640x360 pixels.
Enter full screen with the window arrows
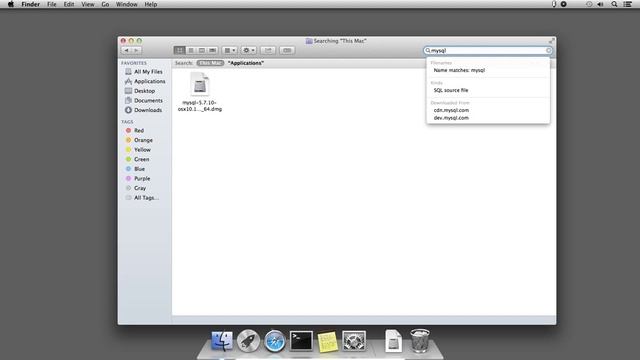551,41
